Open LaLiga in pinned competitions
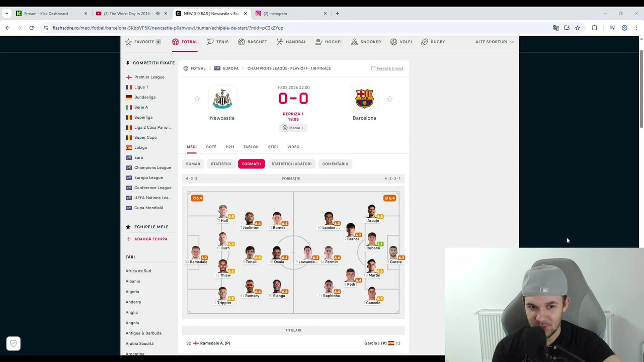This screenshot has width=644, height=362. [140, 147]
